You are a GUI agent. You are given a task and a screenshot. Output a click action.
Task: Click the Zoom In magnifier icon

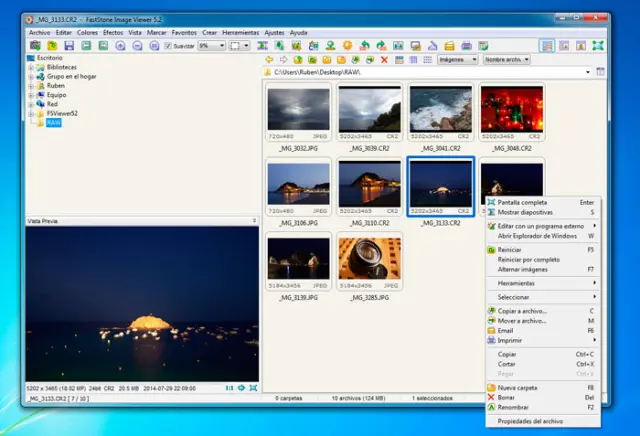pyautogui.click(x=121, y=46)
